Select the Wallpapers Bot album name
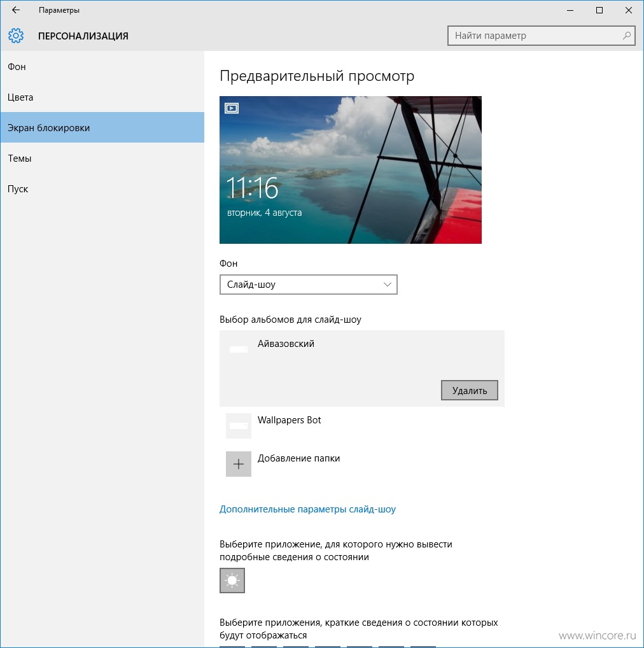 (x=289, y=420)
